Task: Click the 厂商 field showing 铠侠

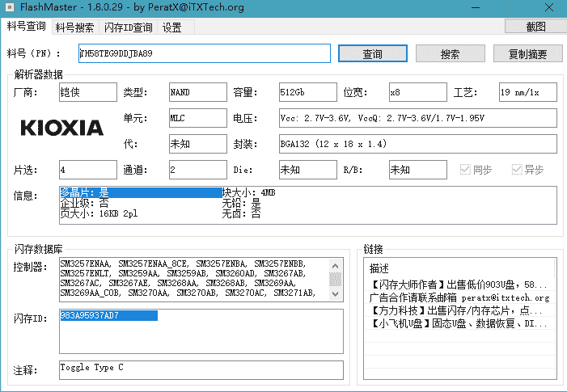Action: (88, 92)
